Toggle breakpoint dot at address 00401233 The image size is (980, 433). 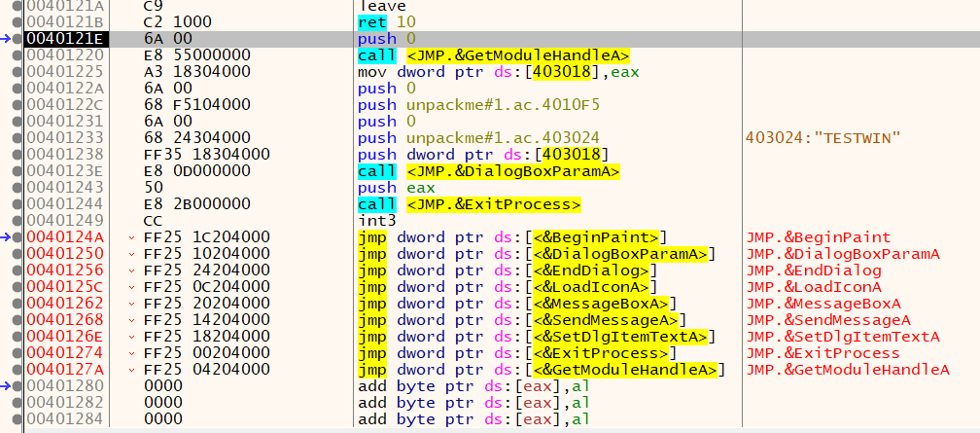[17, 137]
